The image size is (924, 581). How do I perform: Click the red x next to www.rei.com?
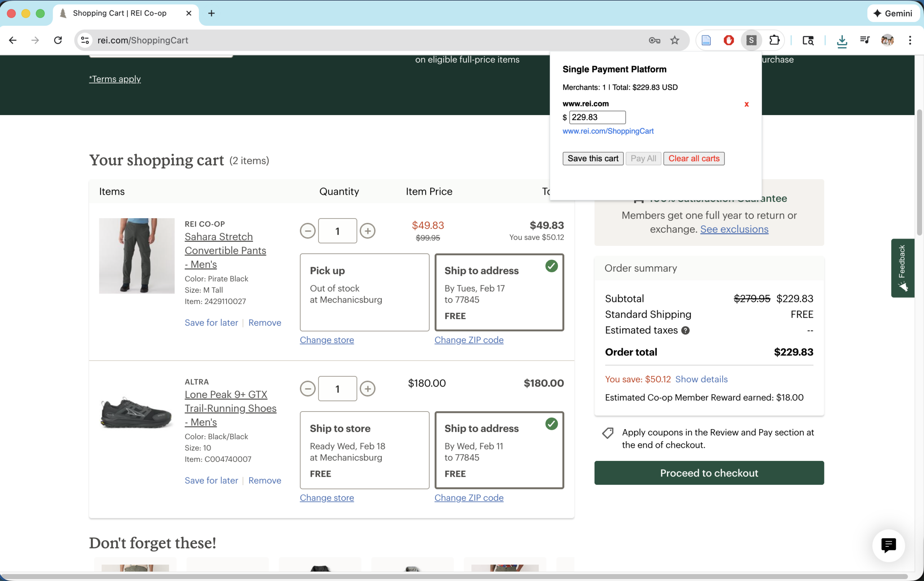[746, 104]
